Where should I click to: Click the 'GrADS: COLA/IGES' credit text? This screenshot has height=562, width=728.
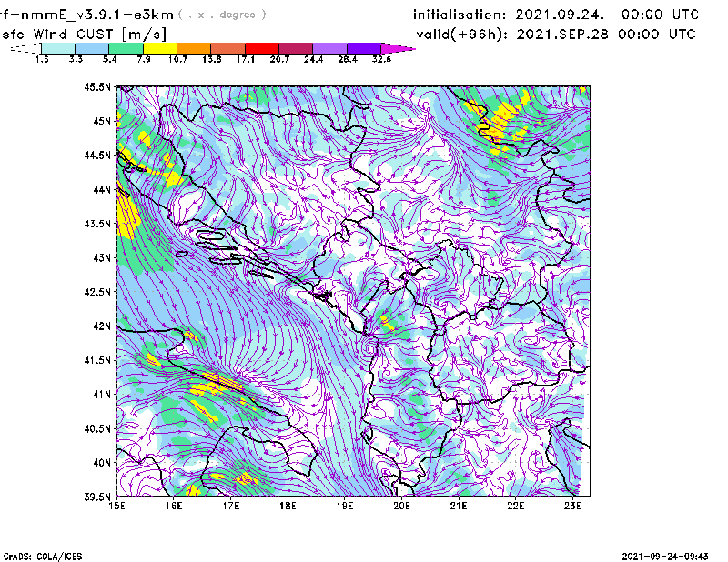(43, 557)
